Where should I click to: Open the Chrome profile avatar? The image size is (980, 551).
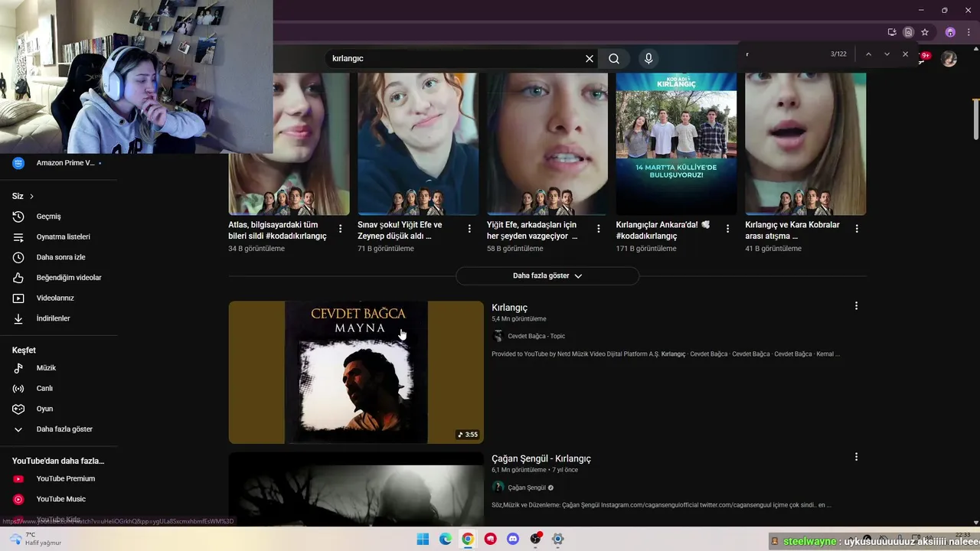[x=950, y=32]
